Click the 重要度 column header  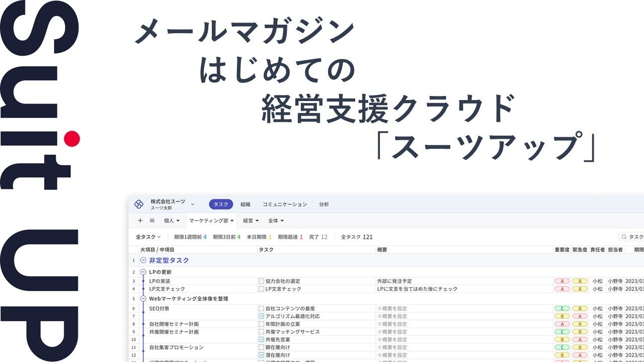(562, 250)
